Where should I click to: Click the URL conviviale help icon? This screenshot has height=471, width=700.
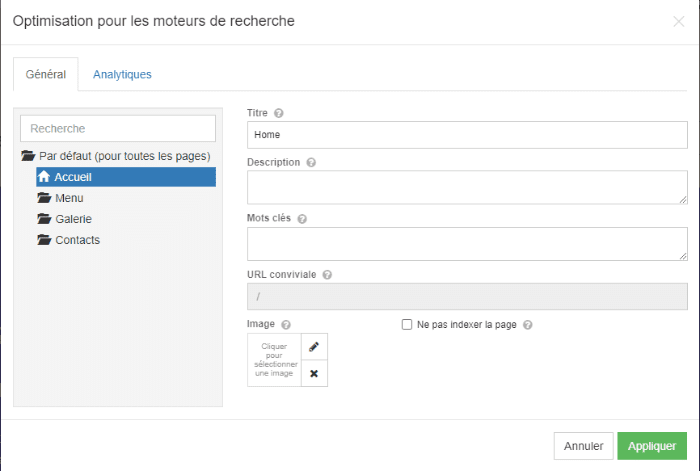327,275
